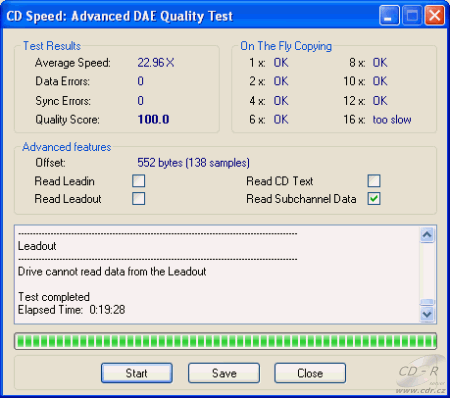Image resolution: width=450 pixels, height=398 pixels.
Task: Click the 'Leadout' heading in log
Action: [37, 246]
